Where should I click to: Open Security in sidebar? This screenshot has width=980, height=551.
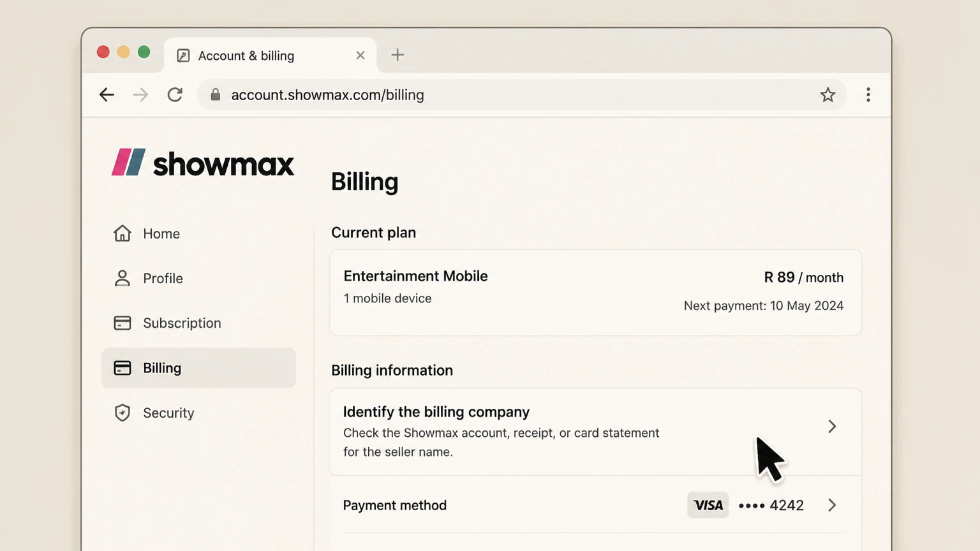198,413
